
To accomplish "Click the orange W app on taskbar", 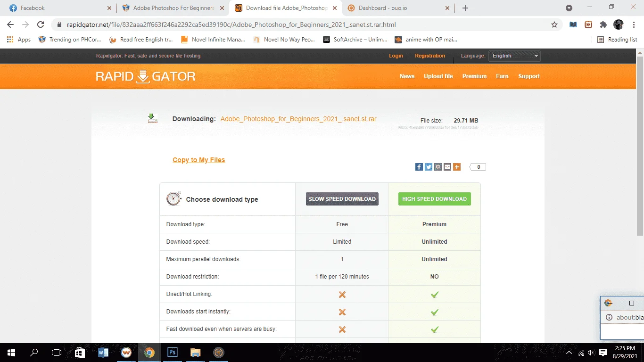I will [x=126, y=352].
